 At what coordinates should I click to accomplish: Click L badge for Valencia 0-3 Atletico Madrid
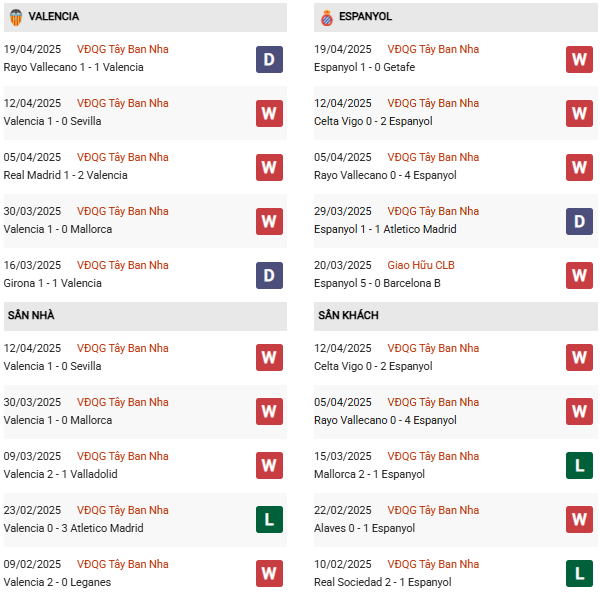(x=269, y=520)
